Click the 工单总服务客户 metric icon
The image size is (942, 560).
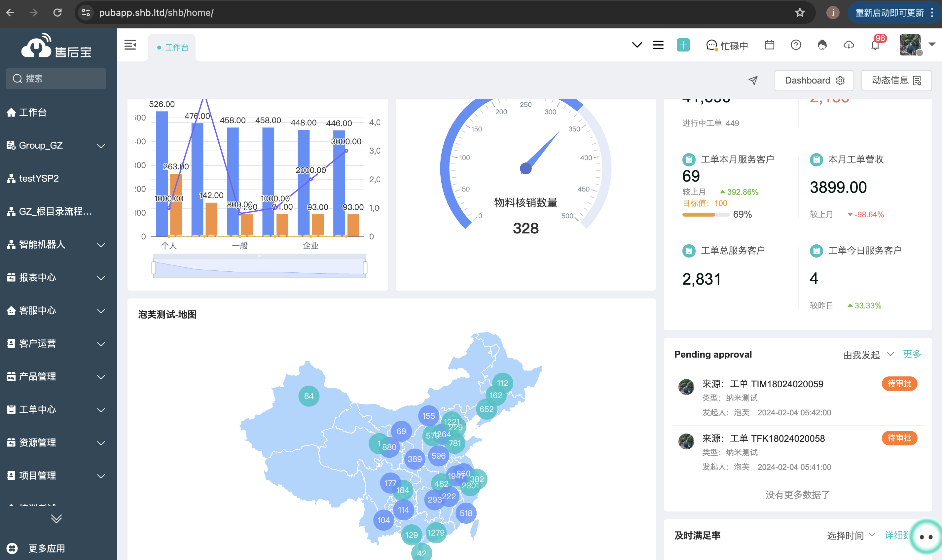coord(689,251)
